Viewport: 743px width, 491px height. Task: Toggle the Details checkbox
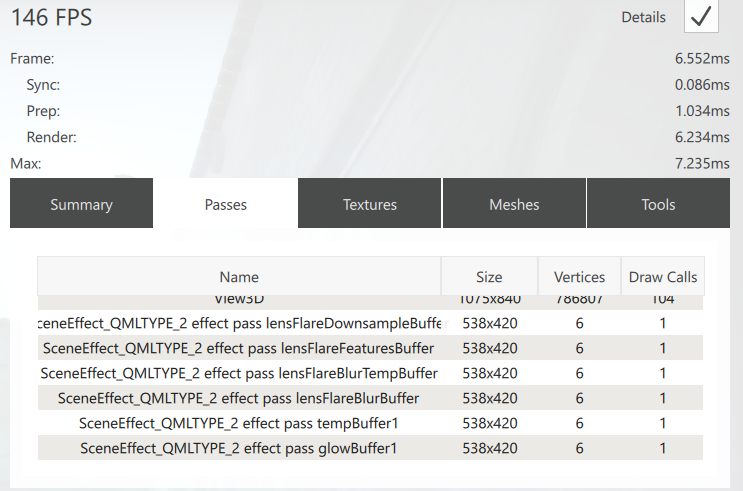[x=701, y=17]
